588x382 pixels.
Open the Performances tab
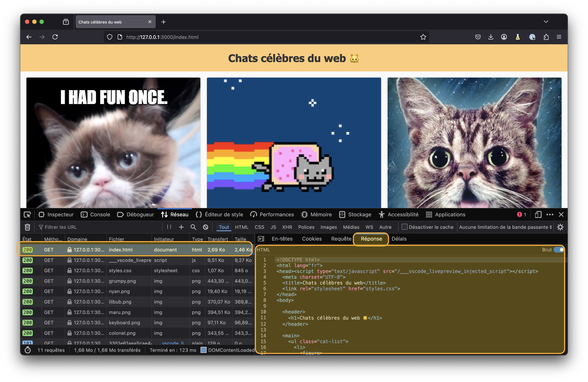272,215
